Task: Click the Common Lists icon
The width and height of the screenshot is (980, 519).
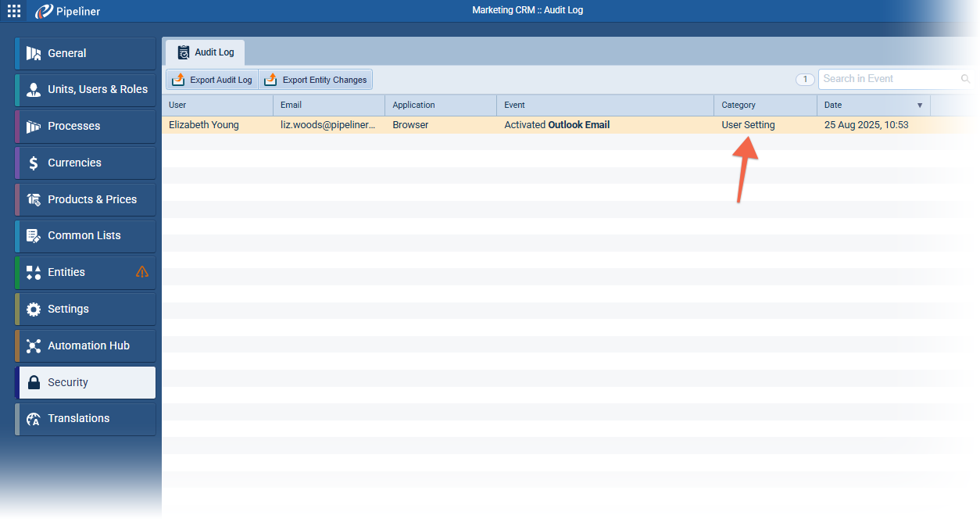Action: pyautogui.click(x=34, y=235)
